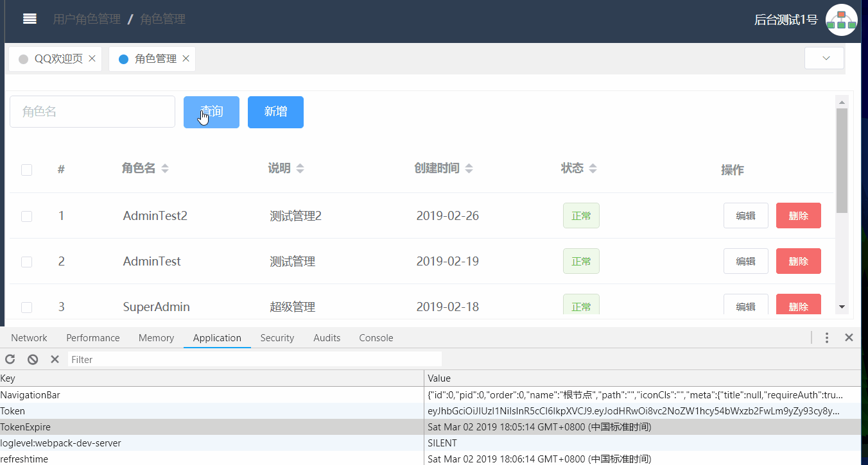Delete selected storage entry with X icon
868x465 pixels.
[55, 359]
